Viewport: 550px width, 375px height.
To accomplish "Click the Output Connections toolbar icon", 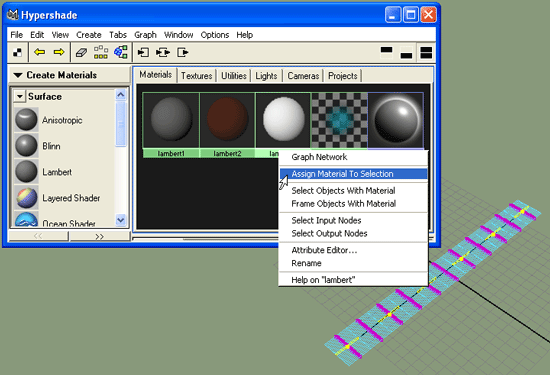I will click(x=183, y=53).
